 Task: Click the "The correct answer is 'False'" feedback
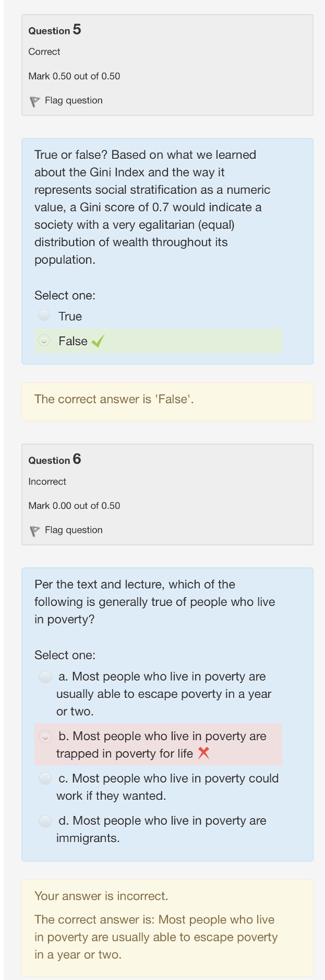click(114, 400)
